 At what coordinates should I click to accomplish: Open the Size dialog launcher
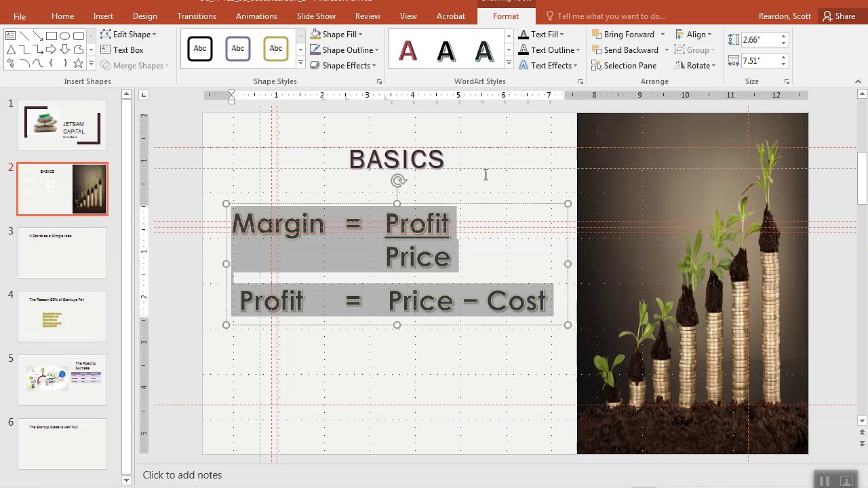click(x=787, y=81)
